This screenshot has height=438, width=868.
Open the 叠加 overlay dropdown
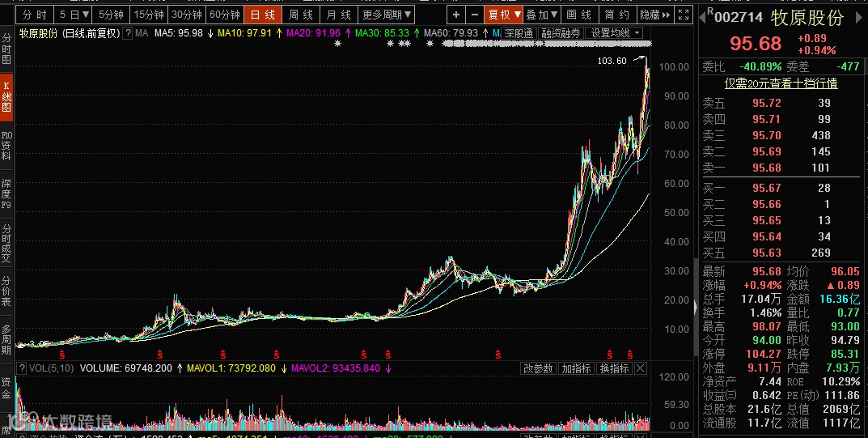coord(542,15)
